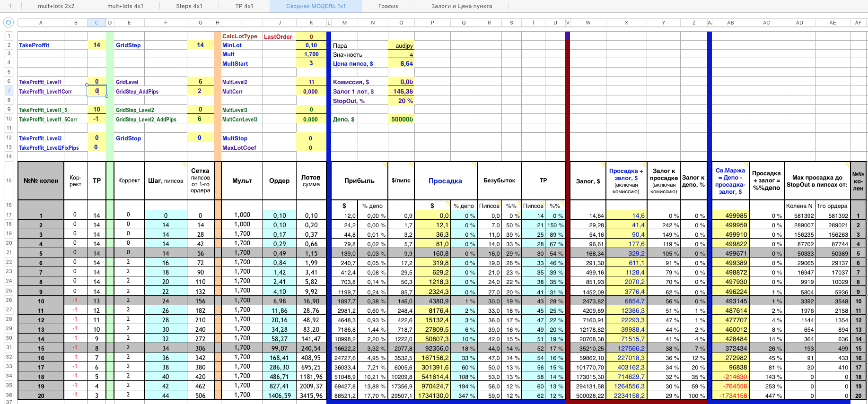
Task: Click the Просадка header cell
Action: pyautogui.click(x=445, y=181)
